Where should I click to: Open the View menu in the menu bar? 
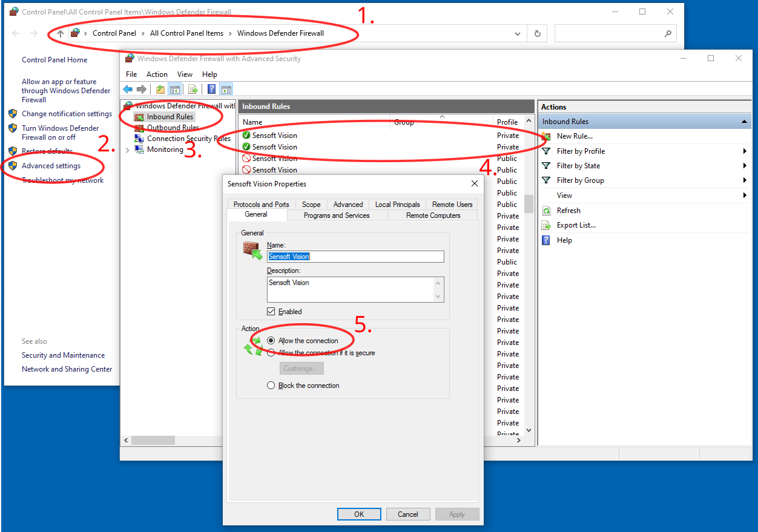click(185, 74)
